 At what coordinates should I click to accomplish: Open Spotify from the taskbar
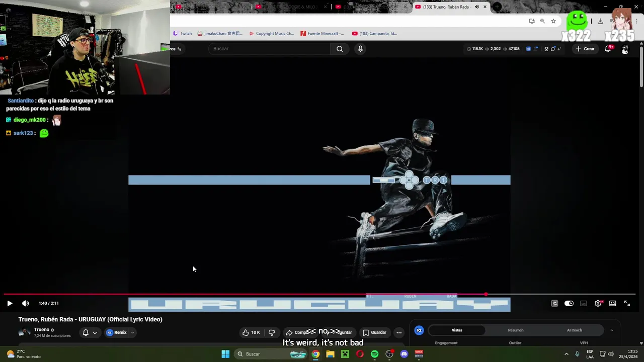click(374, 354)
